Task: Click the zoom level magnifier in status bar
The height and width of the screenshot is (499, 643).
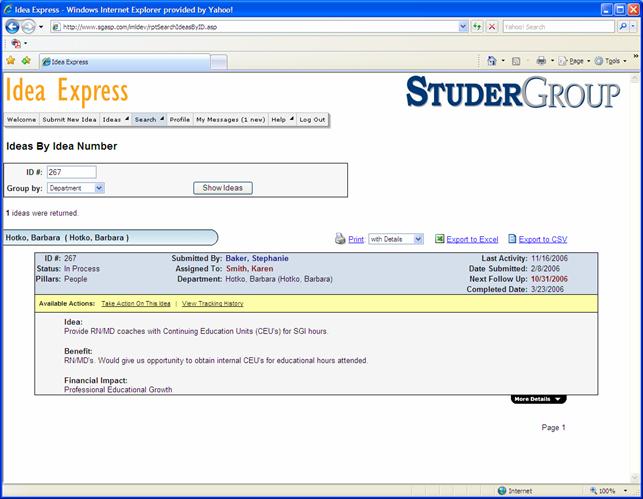Action: click(593, 490)
